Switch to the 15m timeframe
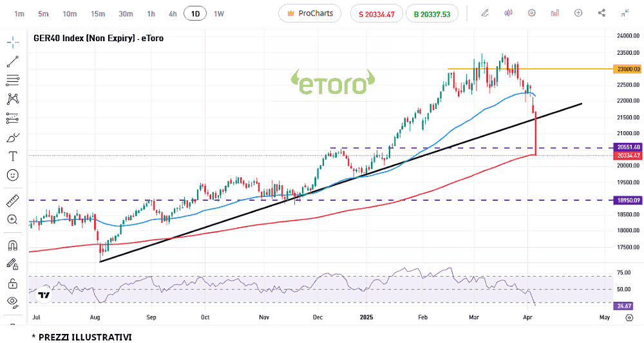The height and width of the screenshot is (343, 644). pos(98,14)
